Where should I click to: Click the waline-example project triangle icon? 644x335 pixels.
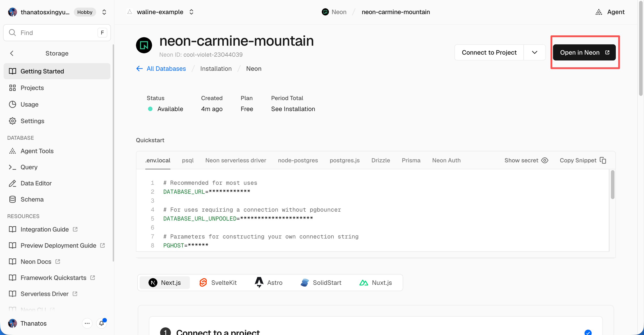129,12
